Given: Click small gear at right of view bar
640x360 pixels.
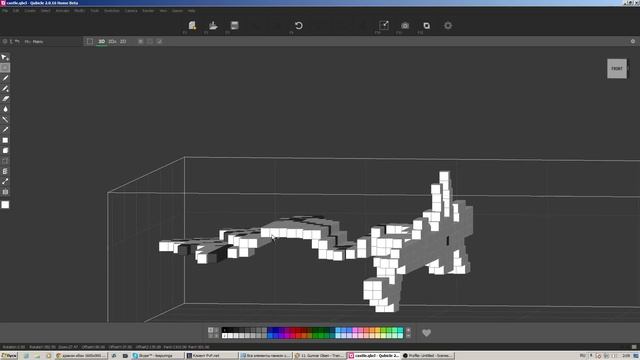Looking at the screenshot, I should point(633,41).
